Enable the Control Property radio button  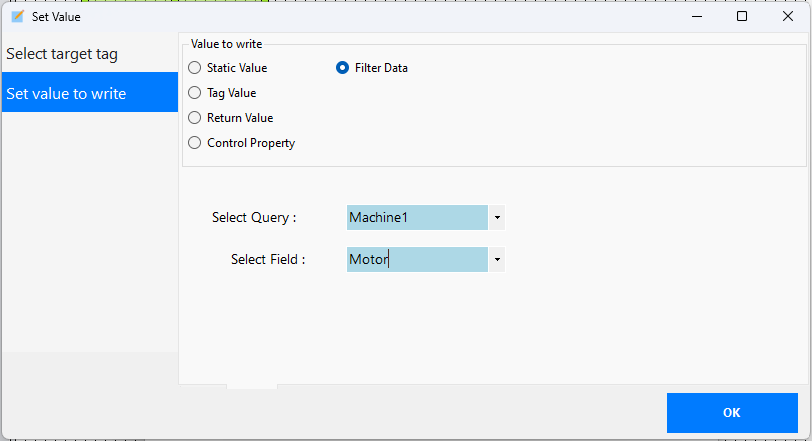(195, 143)
